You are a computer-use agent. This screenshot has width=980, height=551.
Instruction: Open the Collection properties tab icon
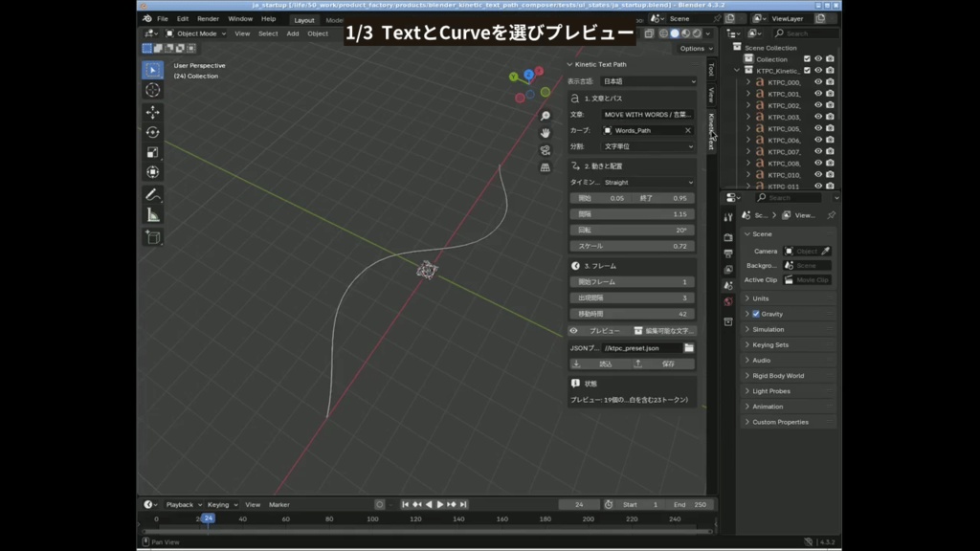coord(728,321)
